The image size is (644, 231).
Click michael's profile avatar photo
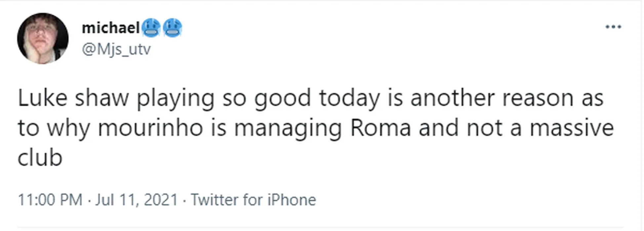coord(43,39)
